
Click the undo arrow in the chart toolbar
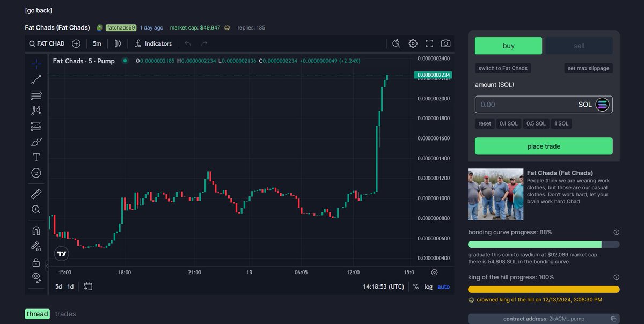pyautogui.click(x=187, y=43)
